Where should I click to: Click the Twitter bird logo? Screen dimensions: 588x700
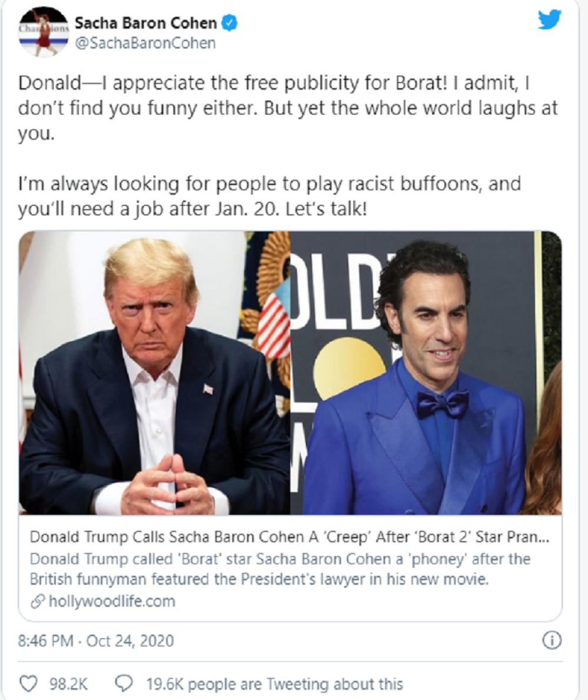point(549,21)
